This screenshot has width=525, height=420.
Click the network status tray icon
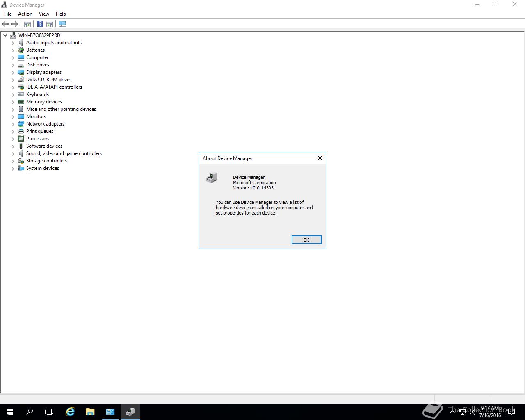pyautogui.click(x=462, y=412)
